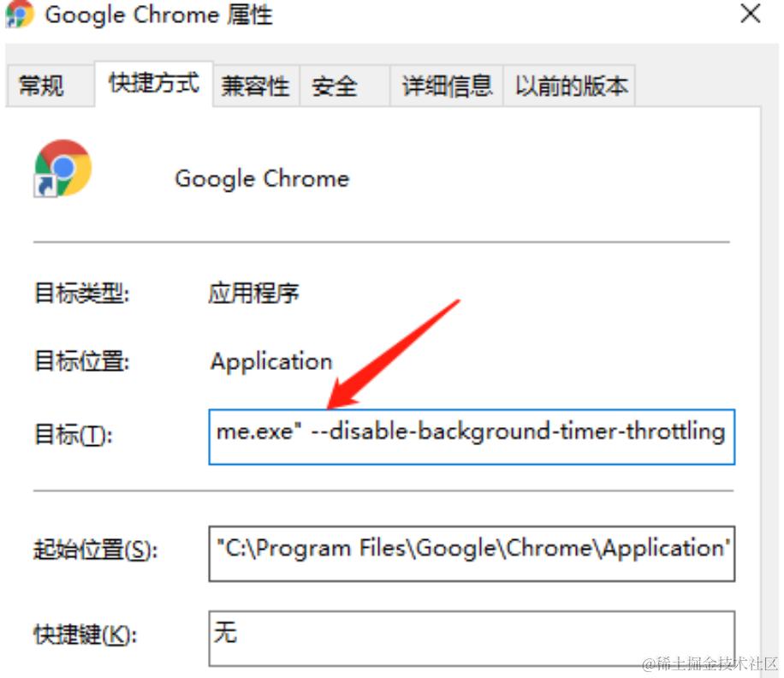Click the shortcut arrow overlay on Chrome icon
Image resolution: width=784 pixels, height=678 pixels.
(45, 186)
